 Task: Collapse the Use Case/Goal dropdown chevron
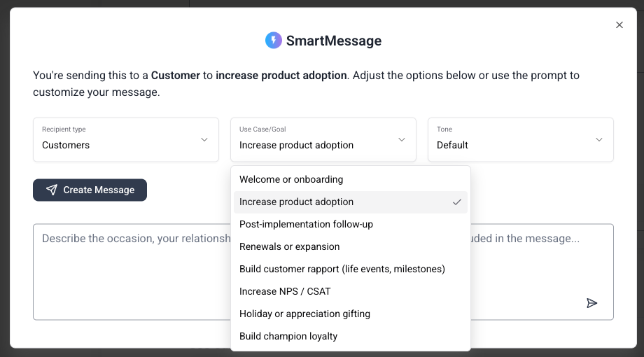pos(402,140)
